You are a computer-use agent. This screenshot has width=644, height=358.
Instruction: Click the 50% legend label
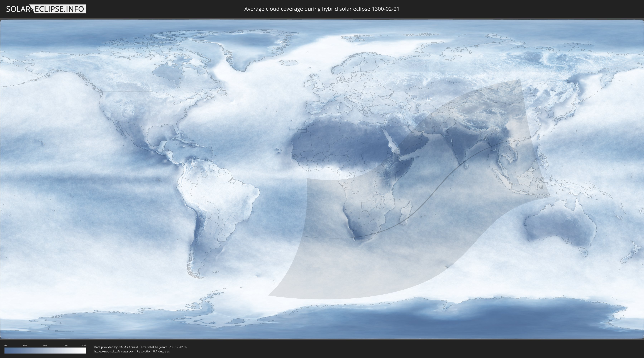click(45, 345)
